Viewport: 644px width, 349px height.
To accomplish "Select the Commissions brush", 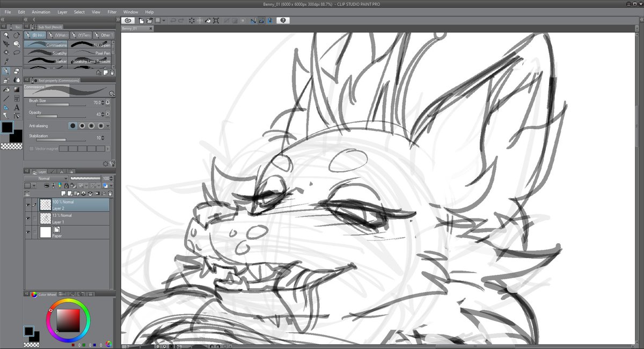I will 46,45.
